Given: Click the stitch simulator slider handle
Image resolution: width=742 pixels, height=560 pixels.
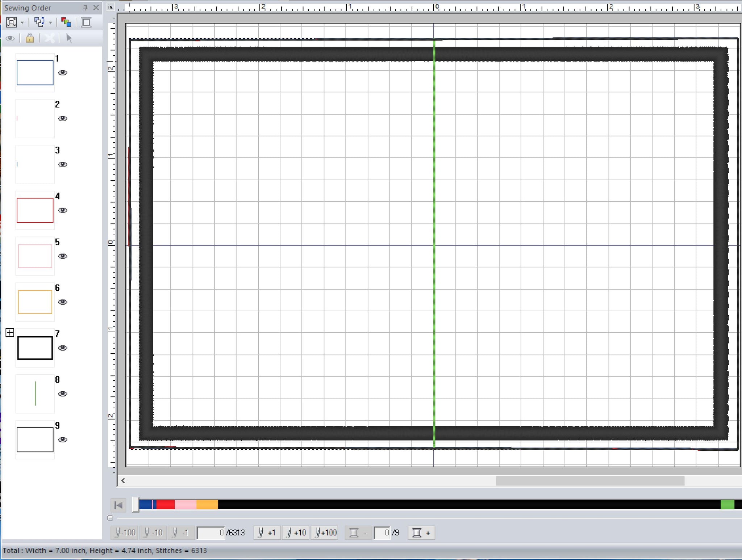Looking at the screenshot, I should point(136,505).
